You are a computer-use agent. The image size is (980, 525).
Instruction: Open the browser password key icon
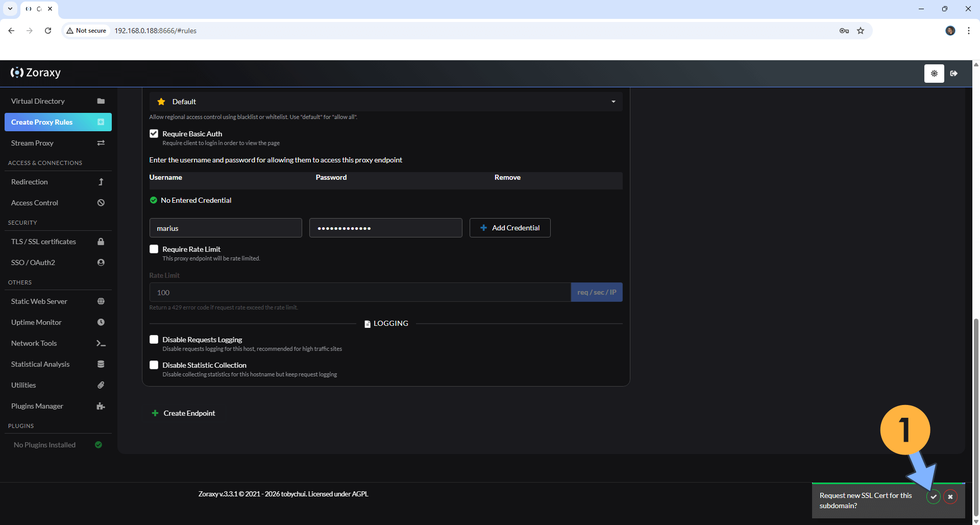coord(844,31)
